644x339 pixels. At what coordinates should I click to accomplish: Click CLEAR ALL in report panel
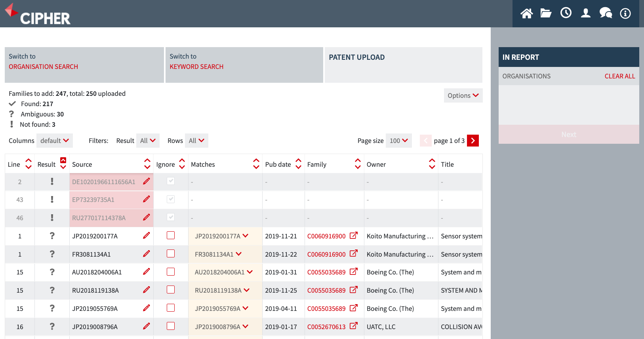(619, 76)
